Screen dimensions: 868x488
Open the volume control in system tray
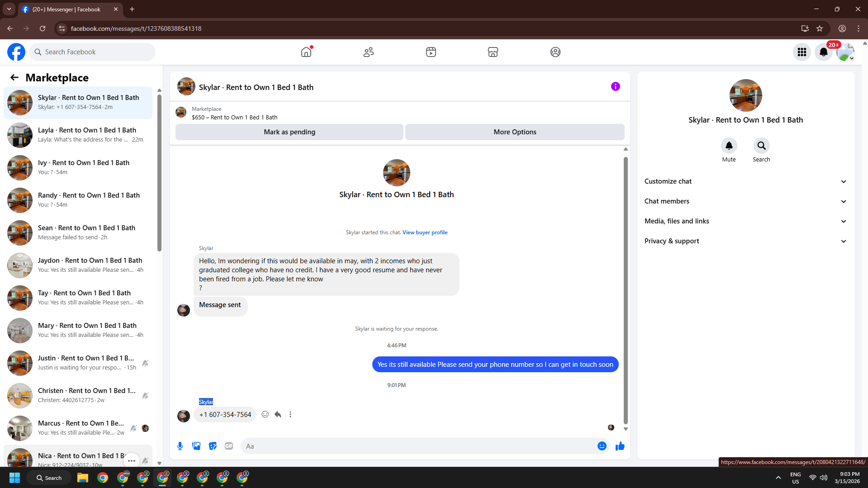824,478
